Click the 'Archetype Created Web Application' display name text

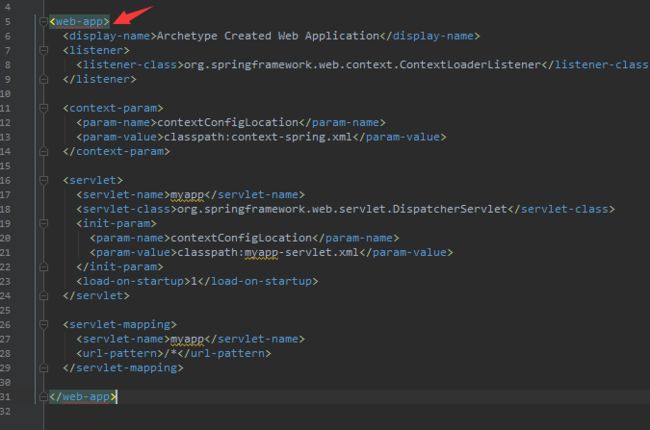tap(268, 36)
